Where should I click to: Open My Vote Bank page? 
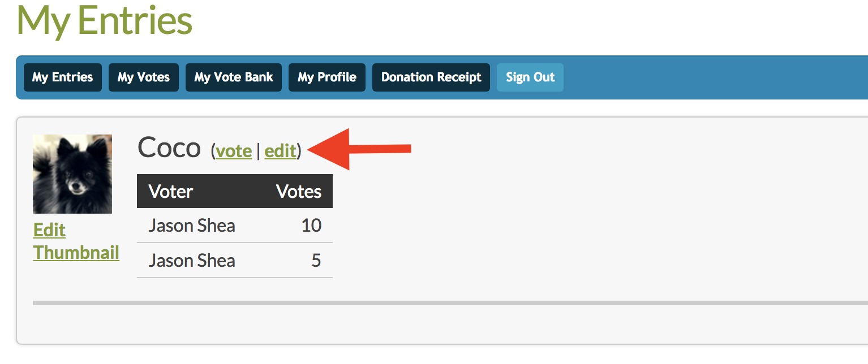click(x=234, y=77)
